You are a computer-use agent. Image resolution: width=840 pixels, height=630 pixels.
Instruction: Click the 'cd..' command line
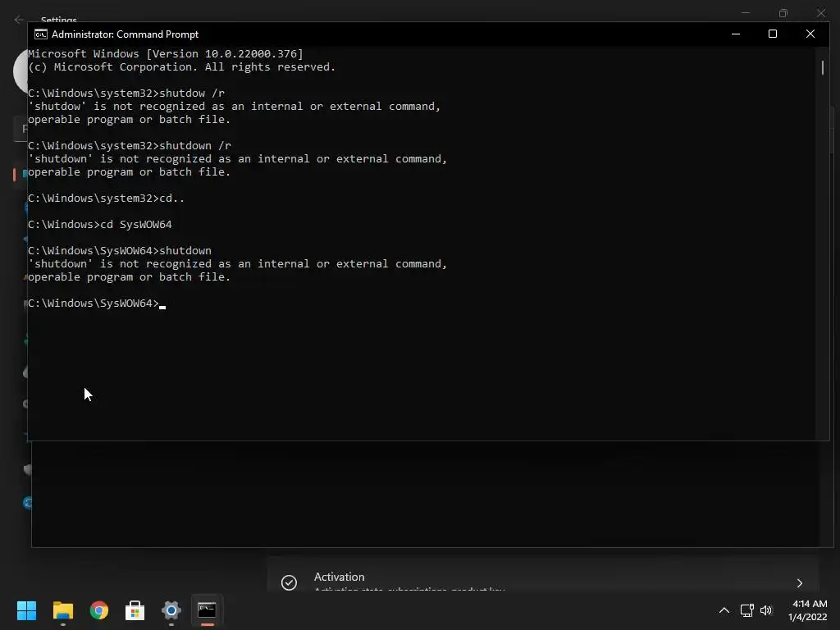[106, 199]
